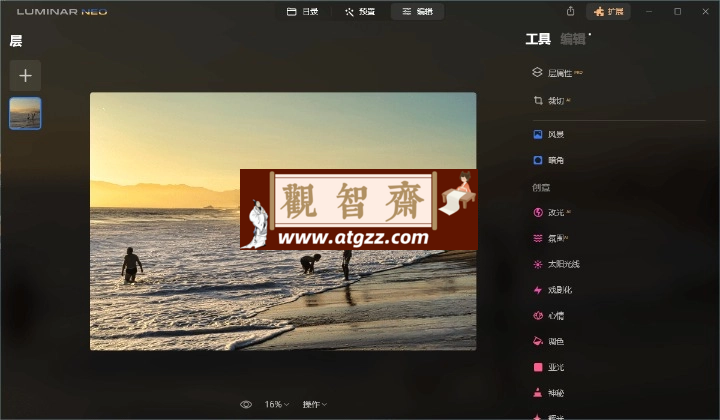Open the 暗角 vignette tool
This screenshot has width=720, height=420.
click(x=549, y=160)
